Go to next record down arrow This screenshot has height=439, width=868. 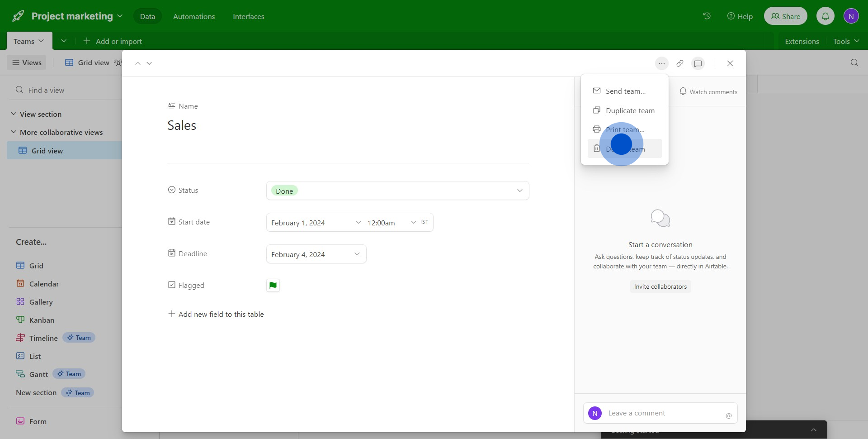coord(149,63)
